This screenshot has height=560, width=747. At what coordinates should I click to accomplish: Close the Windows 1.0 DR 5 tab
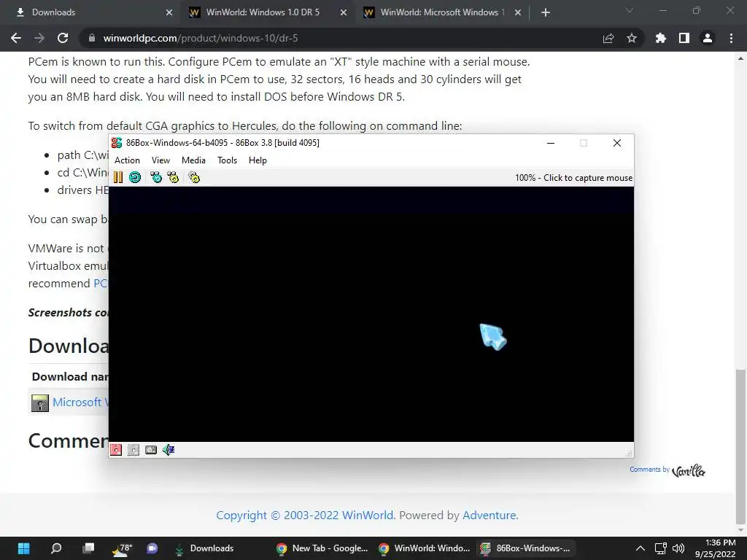(344, 12)
